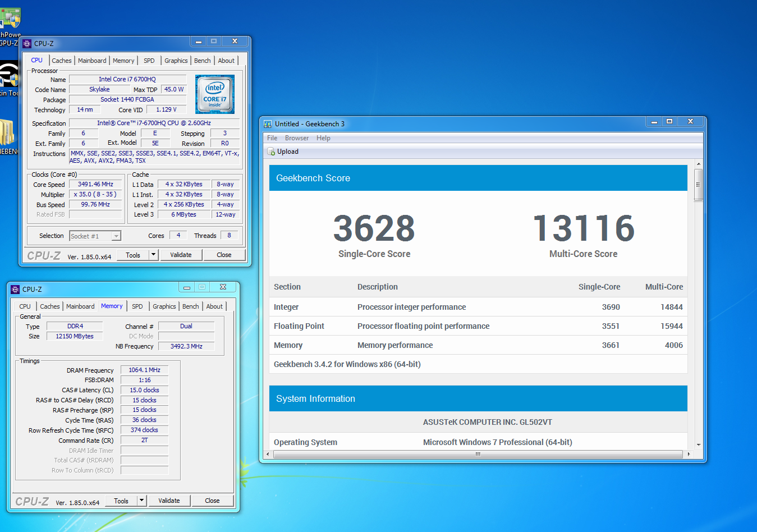Switch to the Caches tab in the top CPU-Z window
The width and height of the screenshot is (757, 532).
click(62, 61)
